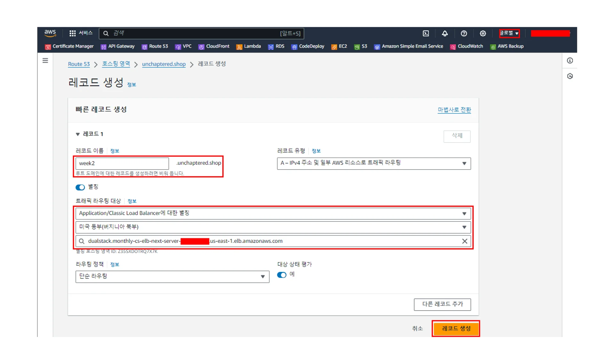The height and width of the screenshot is (364, 614).
Task: Open the 레코드 유형 dropdown
Action: [374, 163]
